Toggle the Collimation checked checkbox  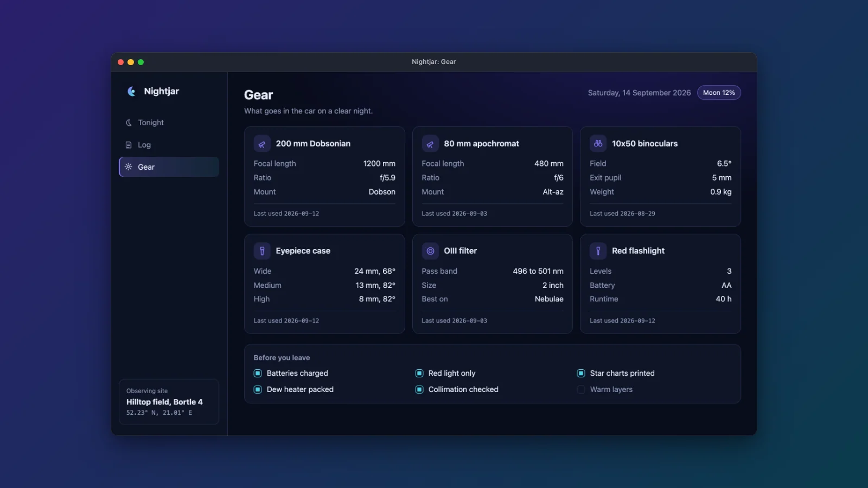coord(419,389)
